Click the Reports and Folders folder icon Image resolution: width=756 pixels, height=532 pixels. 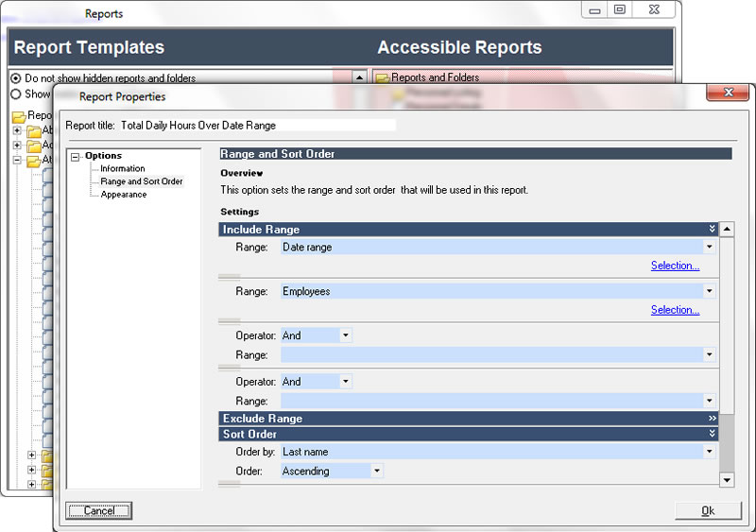(383, 78)
